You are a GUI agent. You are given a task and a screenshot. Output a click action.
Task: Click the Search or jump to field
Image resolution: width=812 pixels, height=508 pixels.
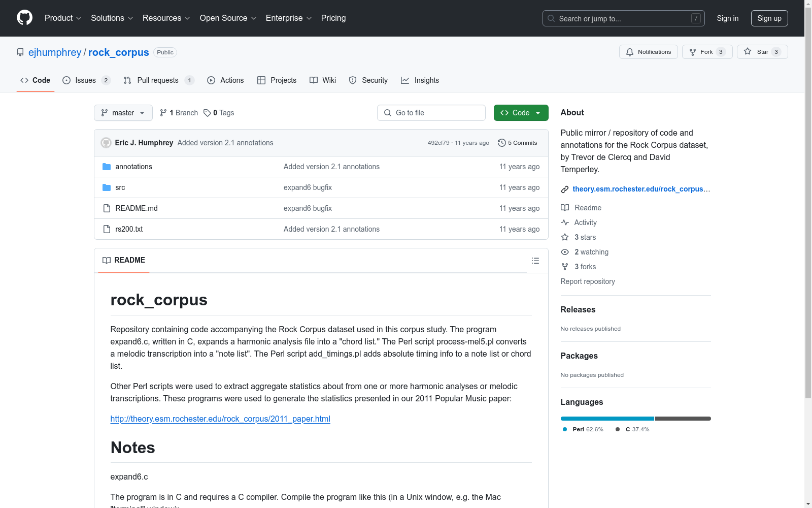pyautogui.click(x=624, y=18)
